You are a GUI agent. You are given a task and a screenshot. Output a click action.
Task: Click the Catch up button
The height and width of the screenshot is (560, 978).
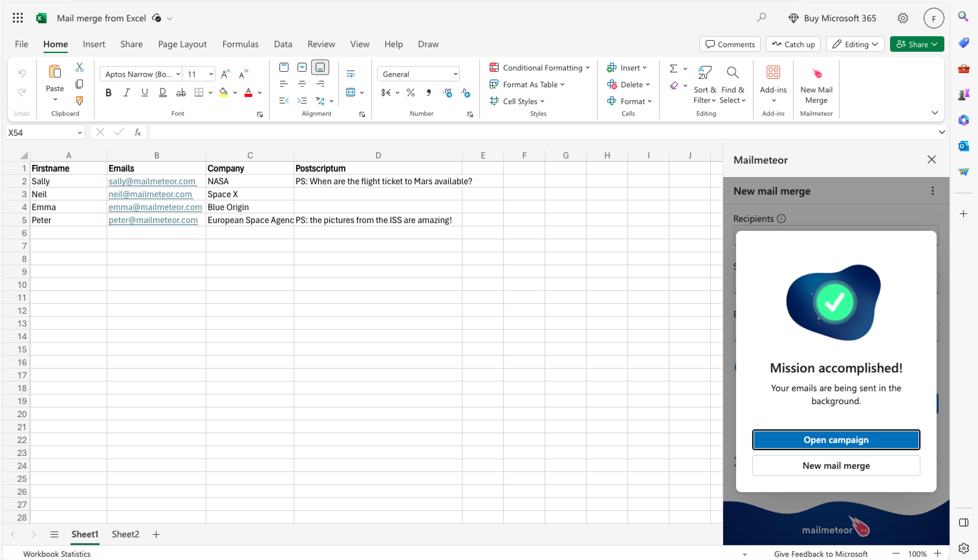pos(793,44)
